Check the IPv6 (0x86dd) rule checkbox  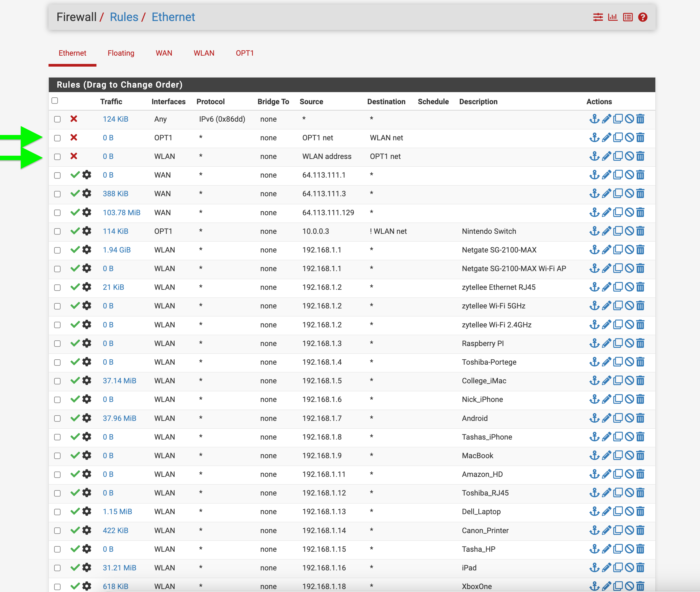click(57, 119)
